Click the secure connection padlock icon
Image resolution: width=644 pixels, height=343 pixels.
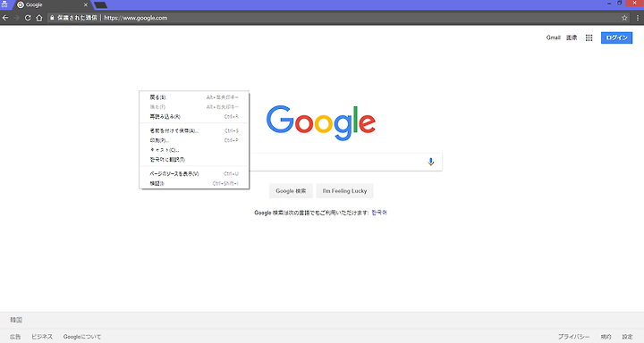coord(52,18)
